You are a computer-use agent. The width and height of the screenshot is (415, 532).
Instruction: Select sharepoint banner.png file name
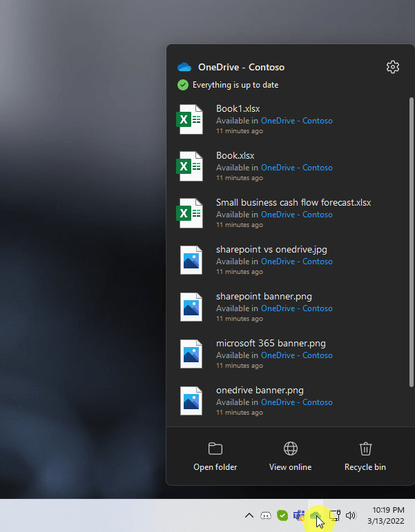pyautogui.click(x=264, y=296)
